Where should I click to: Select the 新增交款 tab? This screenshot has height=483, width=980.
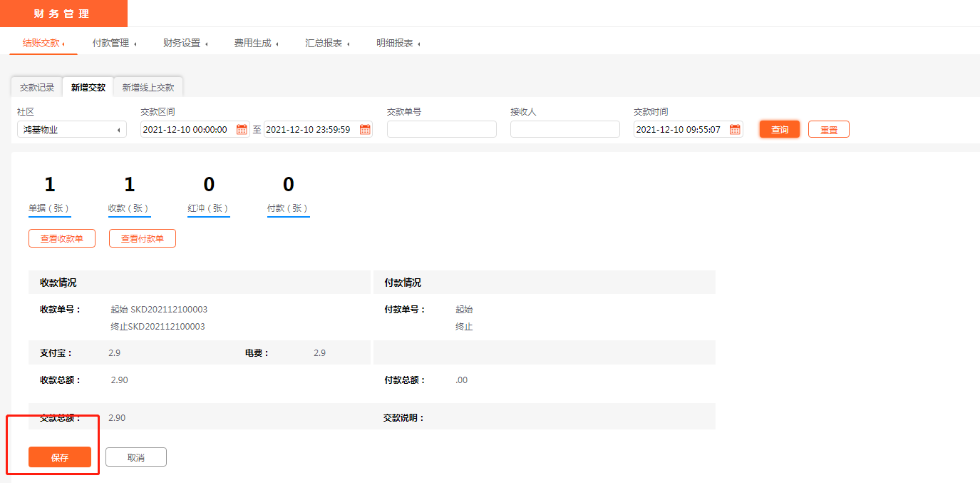88,88
